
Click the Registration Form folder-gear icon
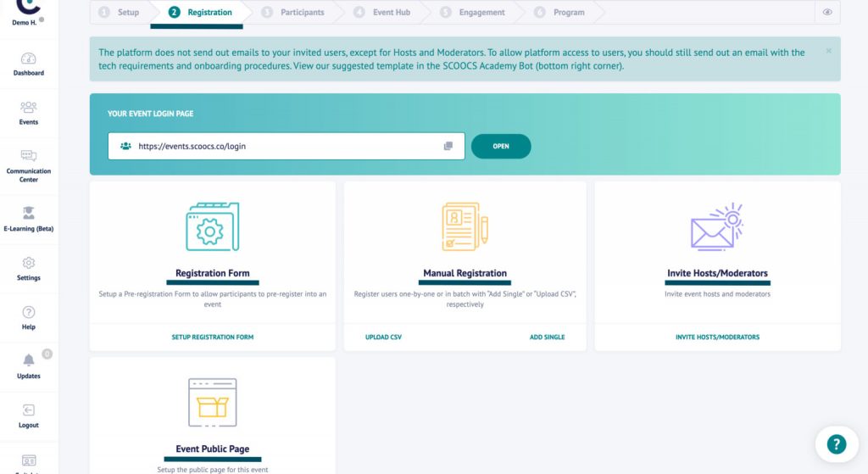(x=213, y=226)
